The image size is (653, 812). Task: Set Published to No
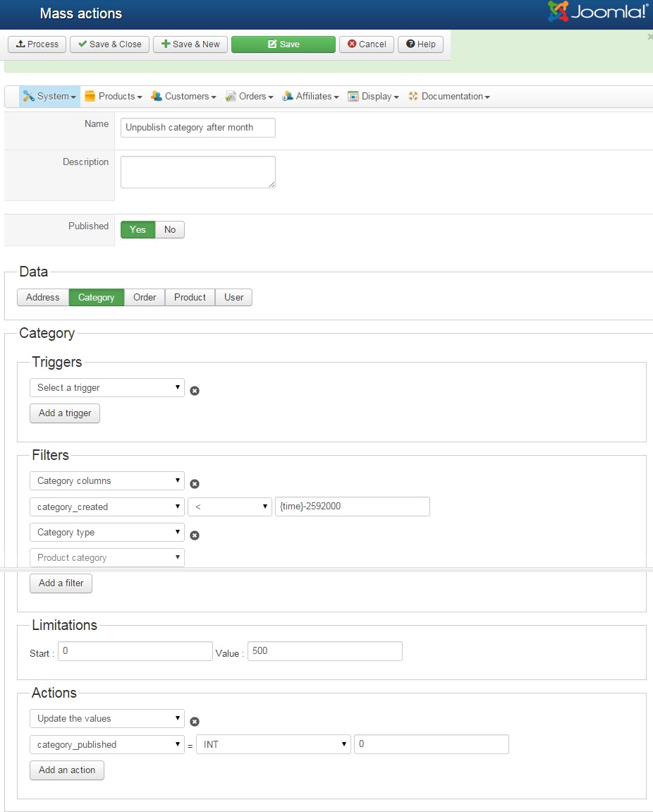(170, 229)
